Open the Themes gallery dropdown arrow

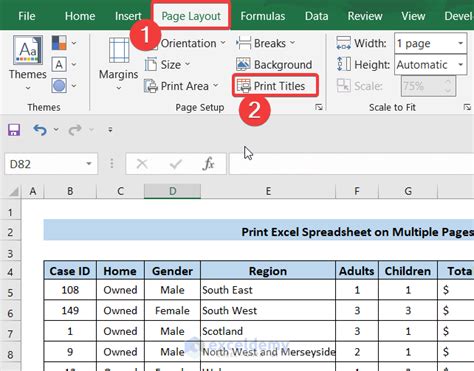(28, 88)
